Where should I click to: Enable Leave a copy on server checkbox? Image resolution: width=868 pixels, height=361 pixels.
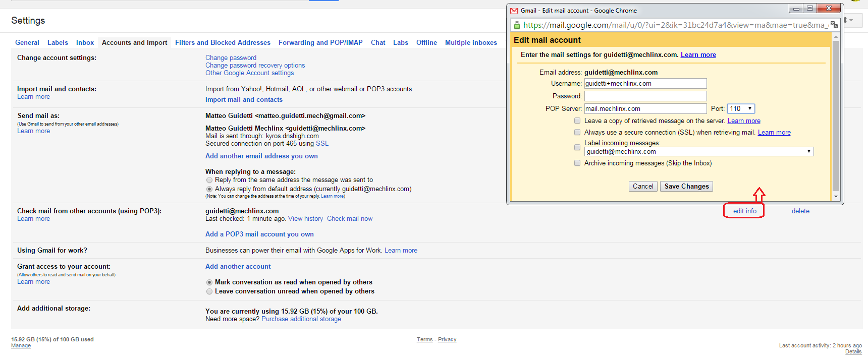coord(577,121)
